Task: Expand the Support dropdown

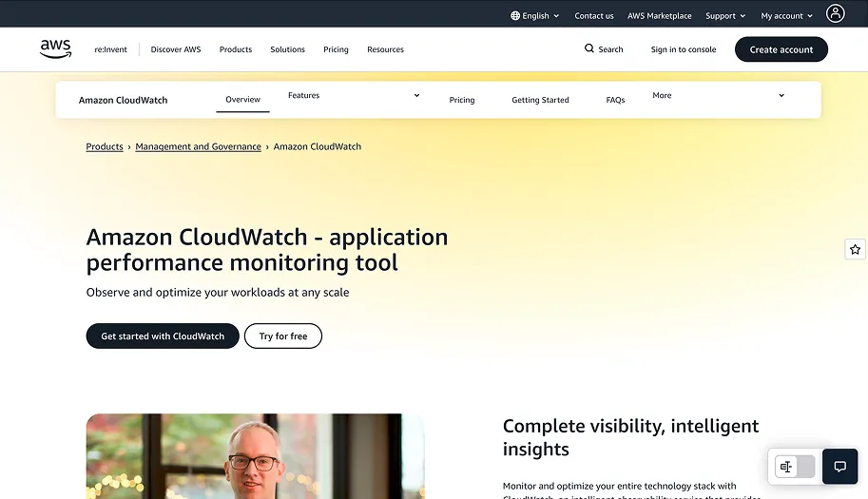Action: 725,15
